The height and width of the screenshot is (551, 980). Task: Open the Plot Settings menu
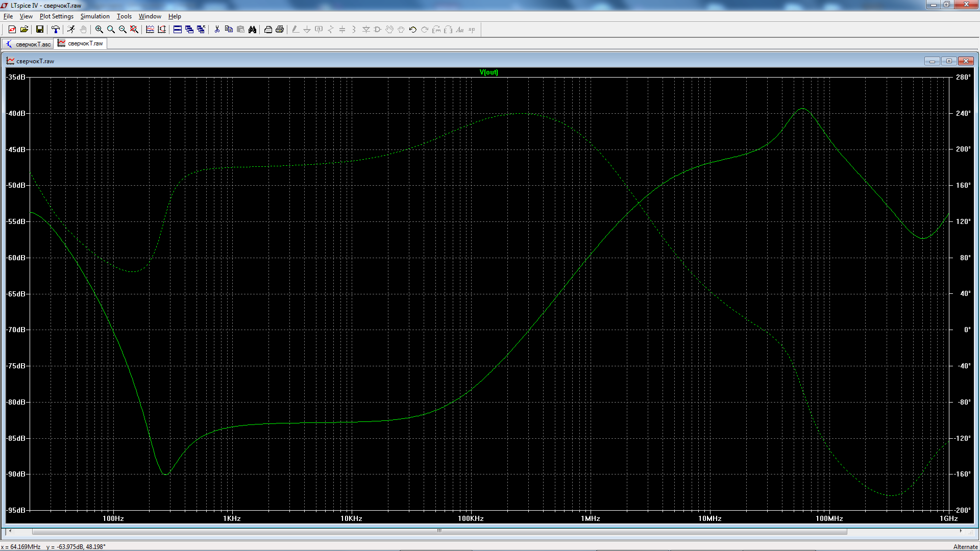pos(56,16)
